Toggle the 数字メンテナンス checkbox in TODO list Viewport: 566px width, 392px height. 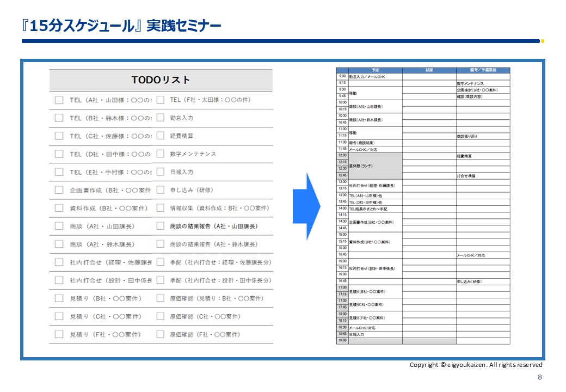[160, 154]
